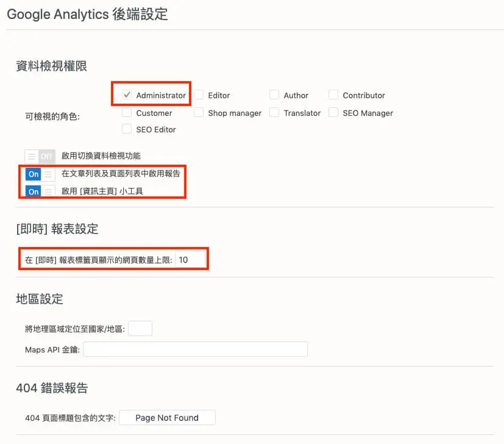Enable the SEO Manager checkbox
Image resolution: width=504 pixels, height=444 pixels.
coord(333,113)
